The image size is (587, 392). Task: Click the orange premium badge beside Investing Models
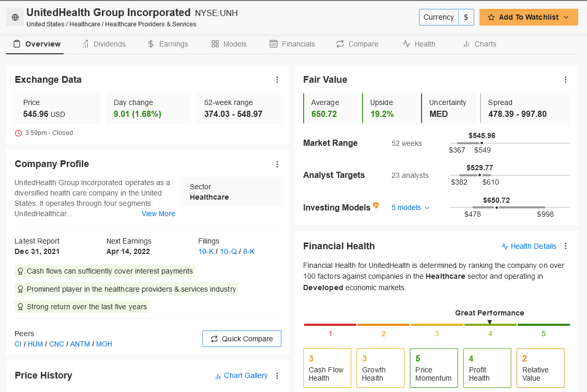(376, 205)
